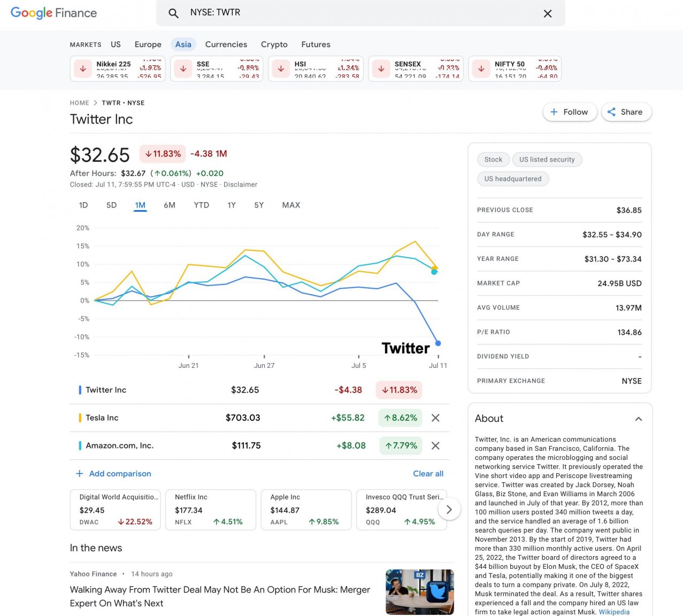The image size is (683, 616).
Task: Select the US markets tab
Action: coord(116,44)
